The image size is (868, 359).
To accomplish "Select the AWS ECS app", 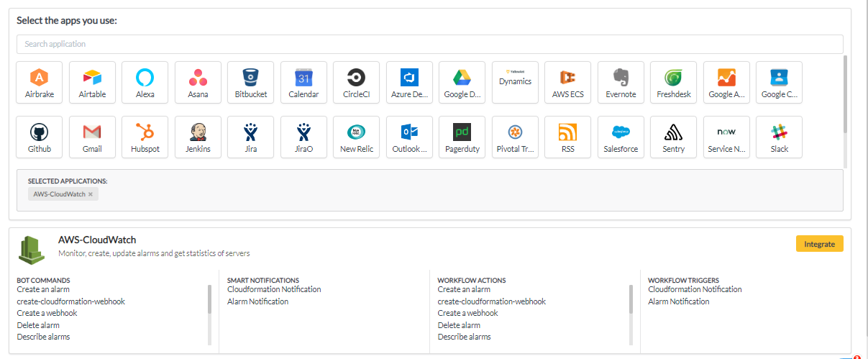I will pyautogui.click(x=568, y=82).
